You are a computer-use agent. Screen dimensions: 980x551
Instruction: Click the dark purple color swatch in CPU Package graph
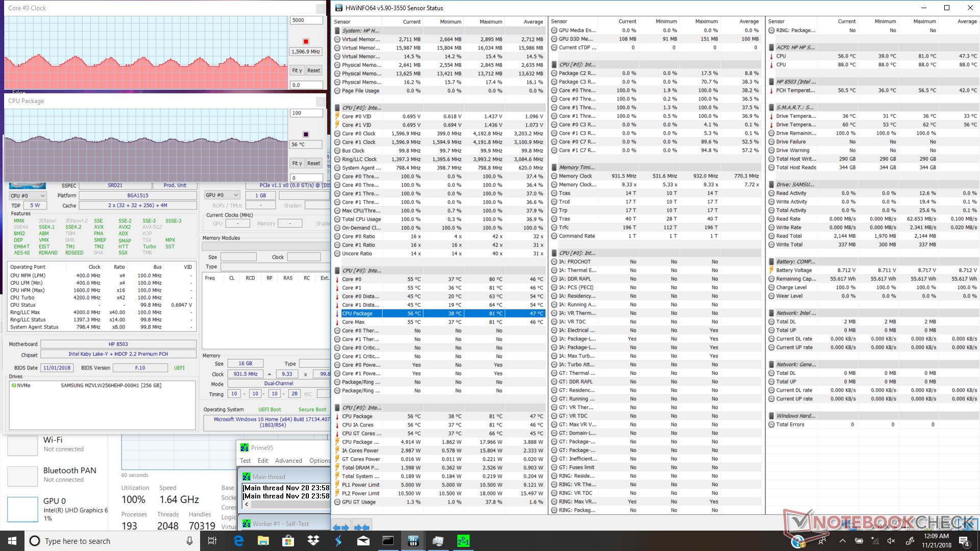pos(306,134)
